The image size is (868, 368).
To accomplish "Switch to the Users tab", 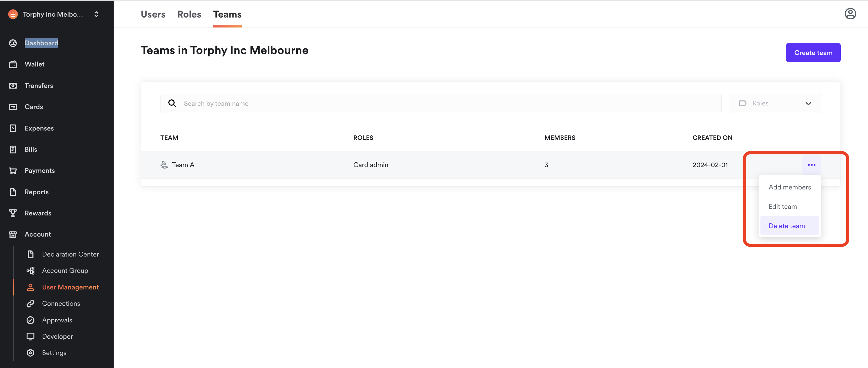I will click(153, 14).
